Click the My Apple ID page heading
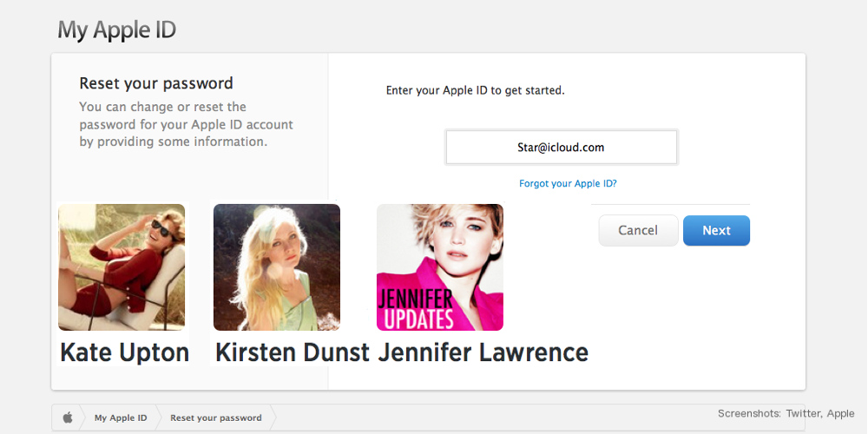The height and width of the screenshot is (434, 868). point(117,30)
